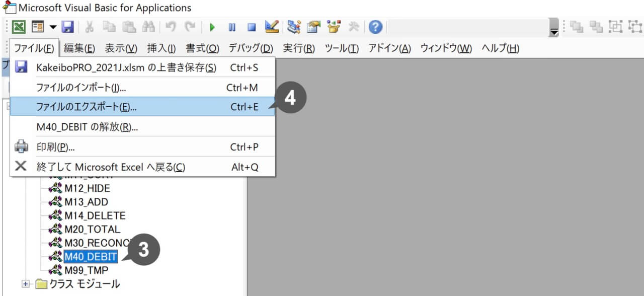Click the toolbar options overflow arrow
This screenshot has height=296, width=644.
pos(554,28)
